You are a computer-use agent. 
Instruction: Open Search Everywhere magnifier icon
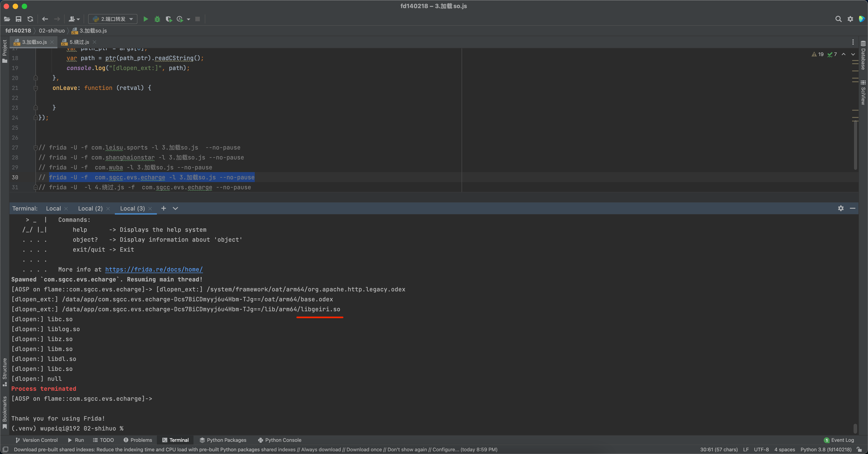[838, 19]
